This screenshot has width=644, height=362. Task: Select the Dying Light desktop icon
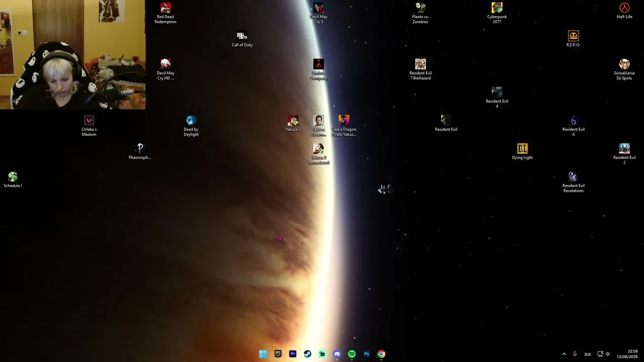pos(522,151)
